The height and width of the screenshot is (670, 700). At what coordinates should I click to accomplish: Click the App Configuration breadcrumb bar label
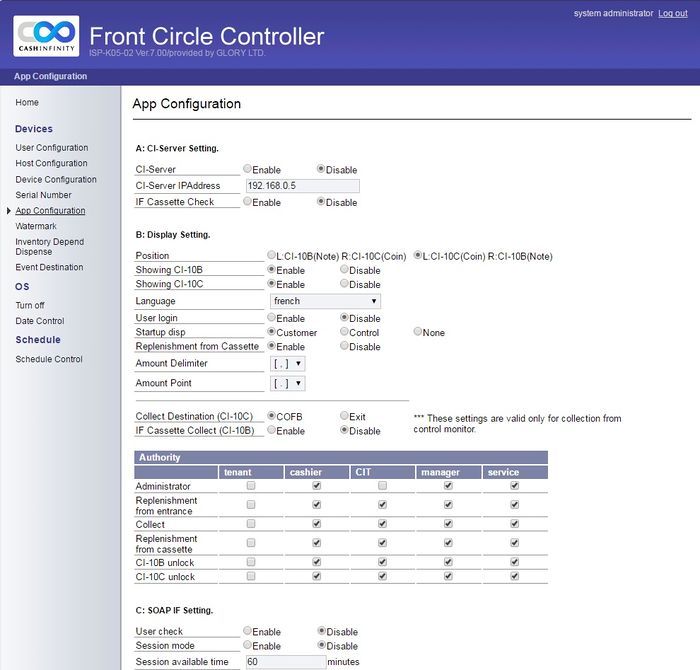(50, 76)
